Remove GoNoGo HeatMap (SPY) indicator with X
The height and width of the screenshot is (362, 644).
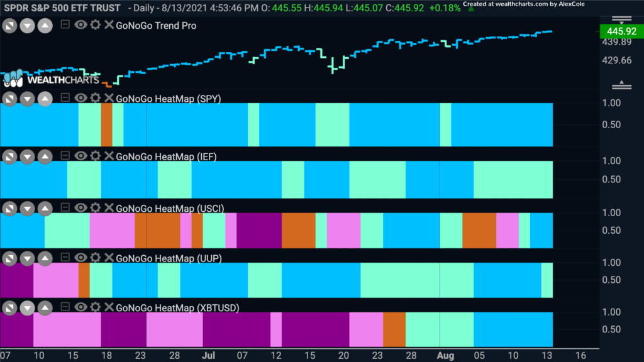[109, 97]
